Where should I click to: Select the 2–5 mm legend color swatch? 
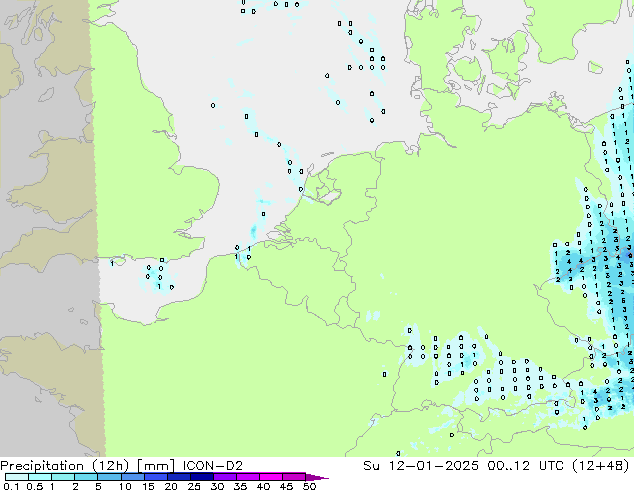(x=86, y=477)
